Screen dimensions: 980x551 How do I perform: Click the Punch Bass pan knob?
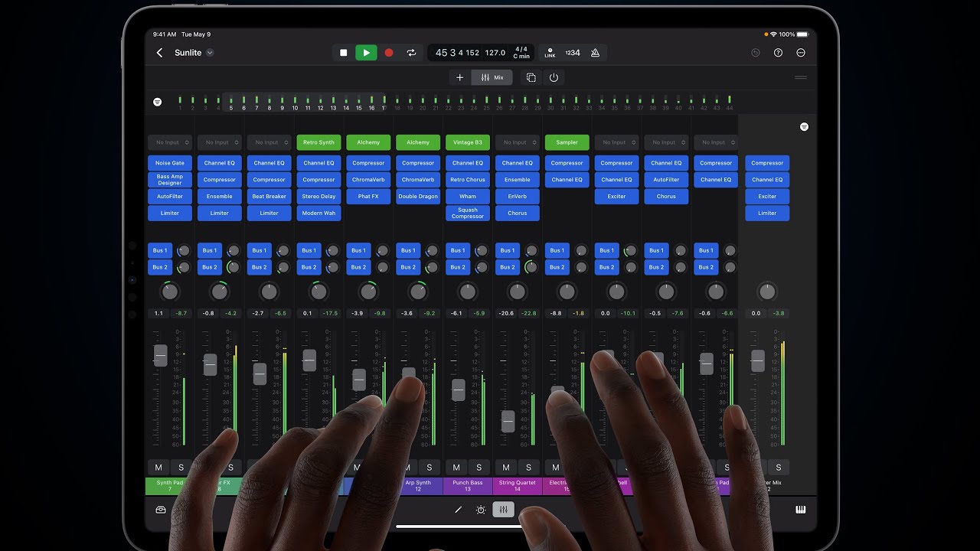468,292
